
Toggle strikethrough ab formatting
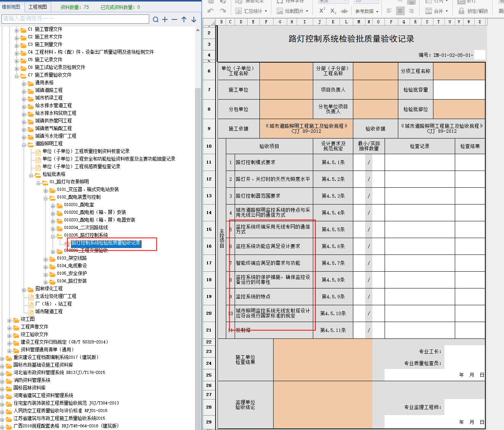344,11
